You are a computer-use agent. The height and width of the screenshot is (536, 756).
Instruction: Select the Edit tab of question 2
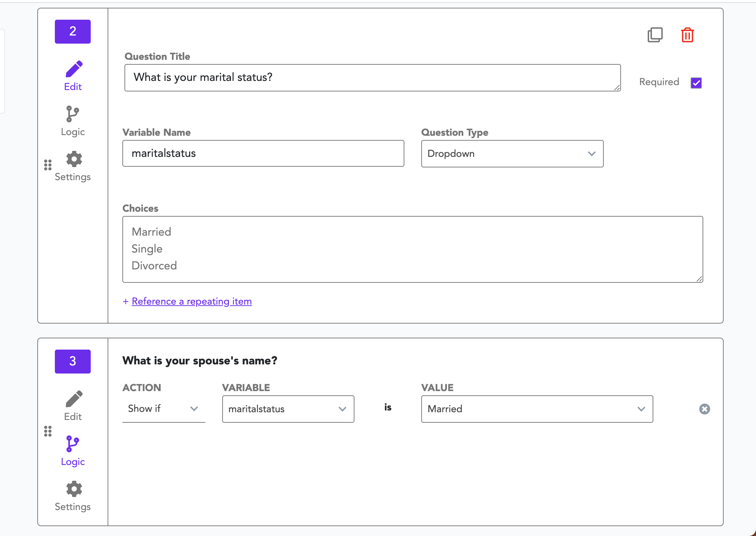pyautogui.click(x=73, y=76)
